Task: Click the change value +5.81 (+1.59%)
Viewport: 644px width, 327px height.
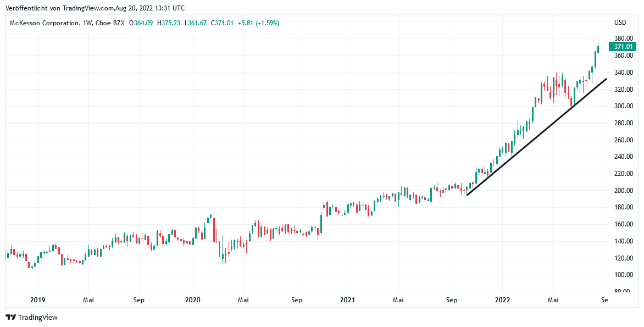Action: [258, 24]
